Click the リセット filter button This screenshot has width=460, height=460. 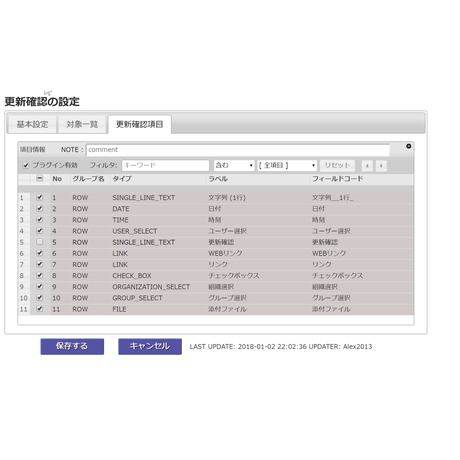pos(337,165)
